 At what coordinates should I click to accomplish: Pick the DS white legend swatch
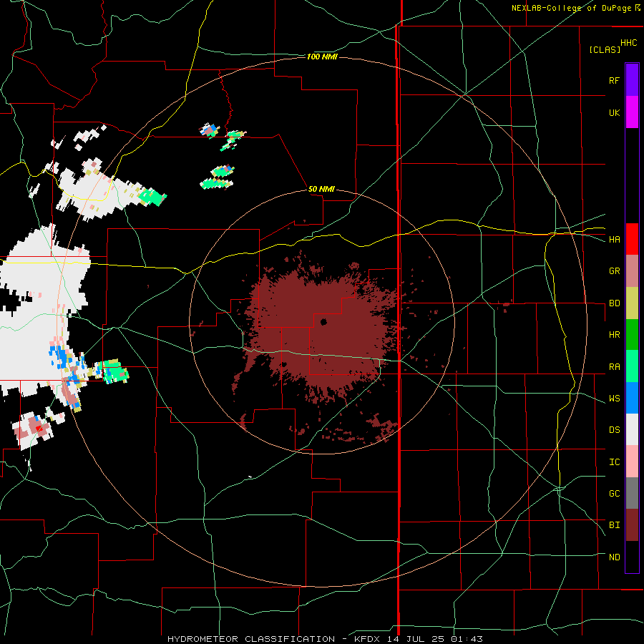pyautogui.click(x=632, y=429)
